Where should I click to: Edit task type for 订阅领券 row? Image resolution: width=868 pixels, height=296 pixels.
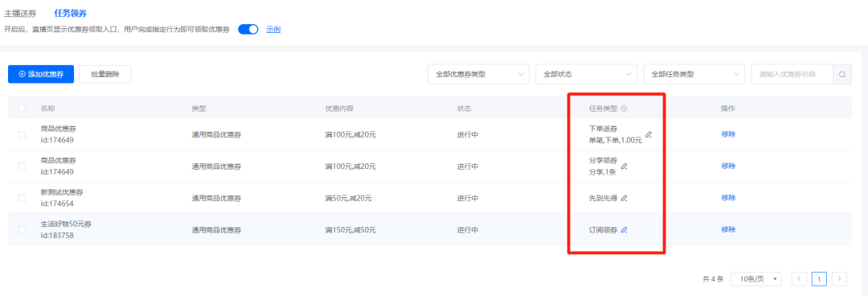pos(624,229)
